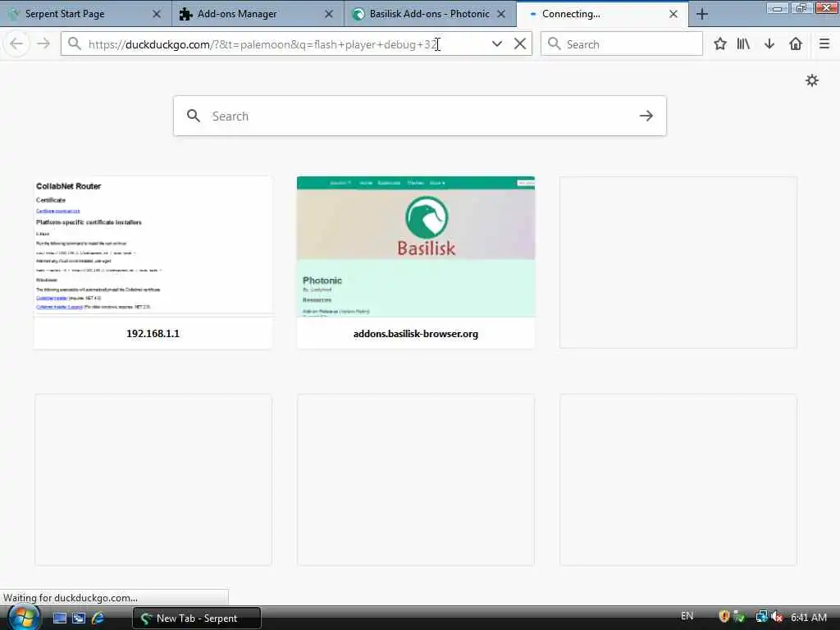Screen dimensions: 840x630
Task: Click the Waiting for duckduckgo.com status text
Action: [71, 597]
